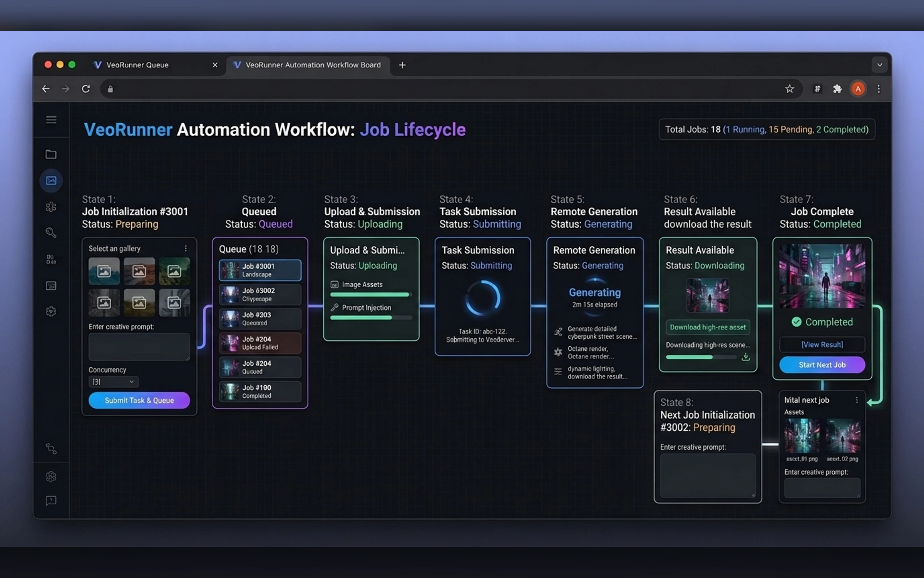Click the Total Jobs summary badge
The image size is (924, 578).
pyautogui.click(x=767, y=129)
